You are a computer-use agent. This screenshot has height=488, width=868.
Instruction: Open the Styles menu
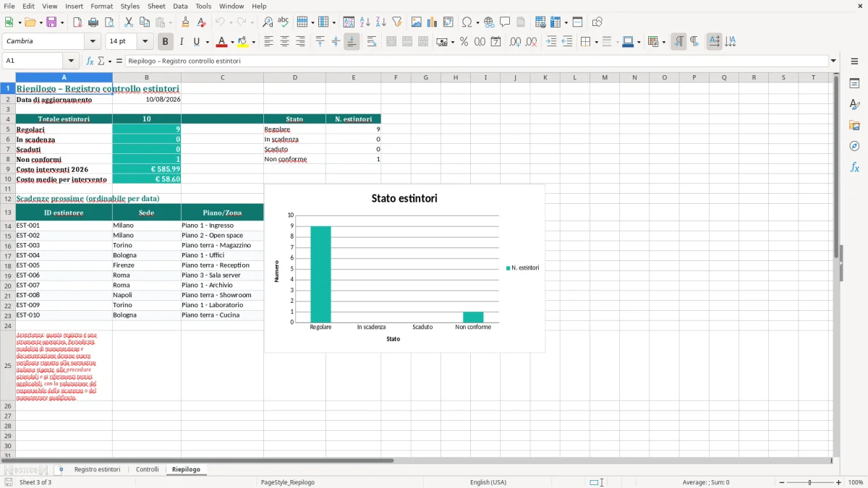130,6
